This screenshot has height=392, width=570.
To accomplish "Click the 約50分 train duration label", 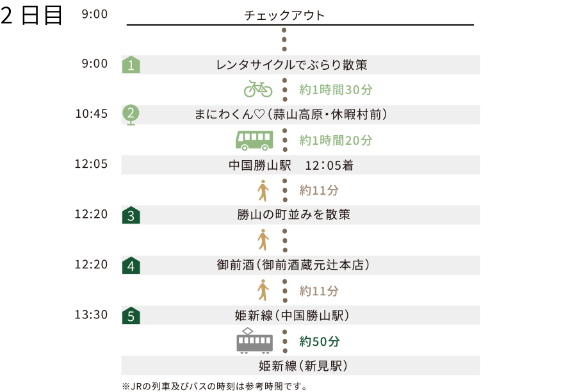I will 320,341.
